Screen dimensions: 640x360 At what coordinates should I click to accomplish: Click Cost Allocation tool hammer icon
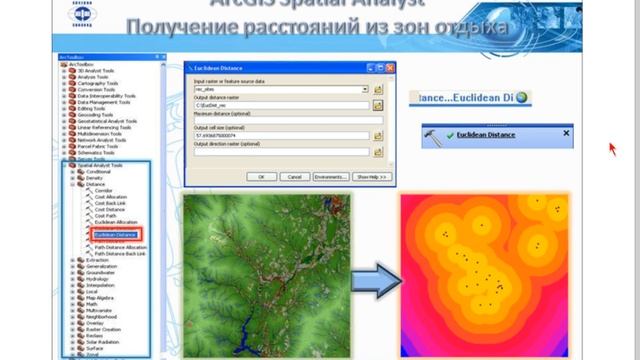tap(89, 197)
